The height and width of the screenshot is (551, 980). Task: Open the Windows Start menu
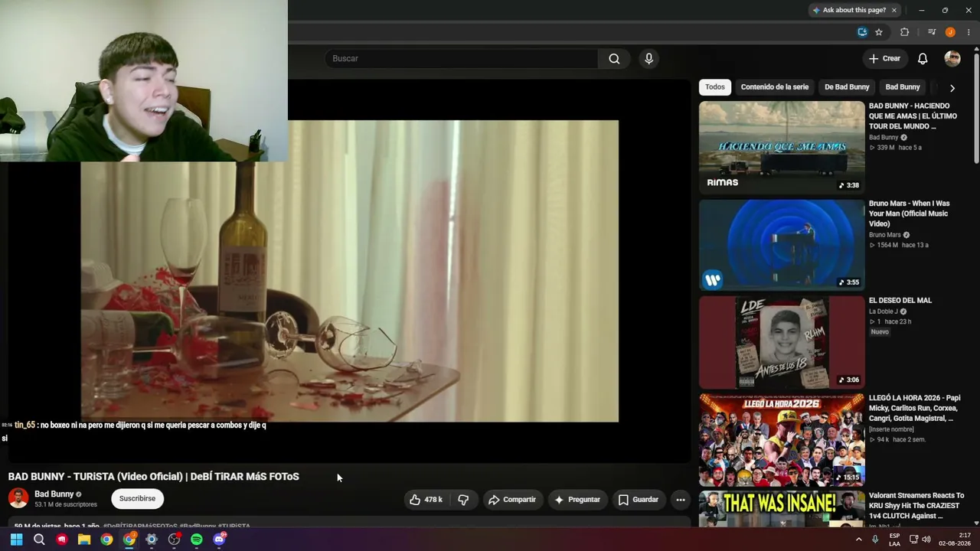coord(16,540)
